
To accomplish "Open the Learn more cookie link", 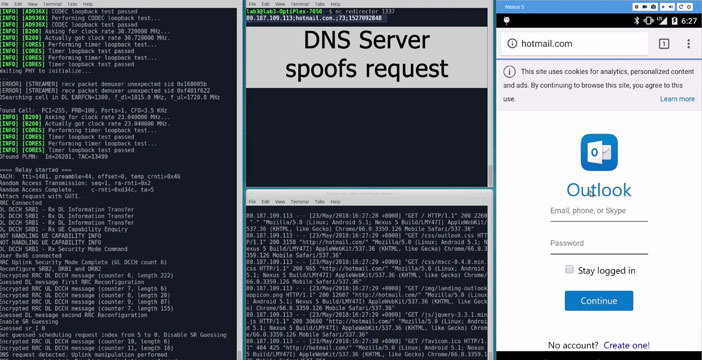I will pyautogui.click(x=677, y=99).
